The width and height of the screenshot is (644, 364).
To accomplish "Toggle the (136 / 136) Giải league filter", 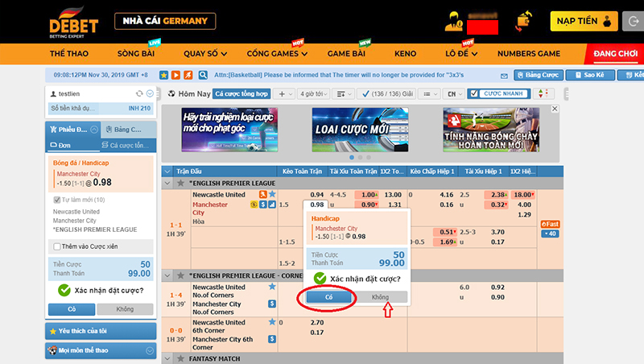I will click(386, 93).
